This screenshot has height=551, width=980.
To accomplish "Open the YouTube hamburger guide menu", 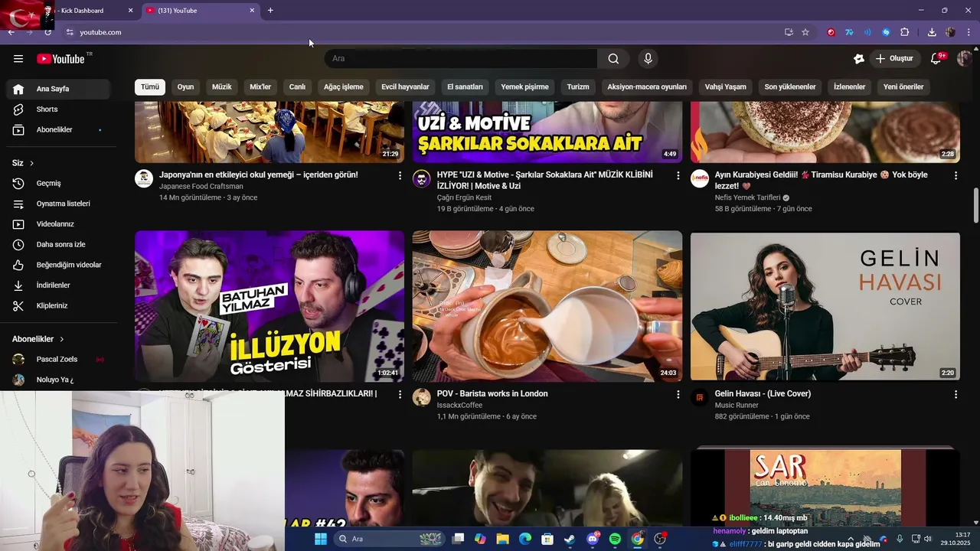I will (x=18, y=59).
